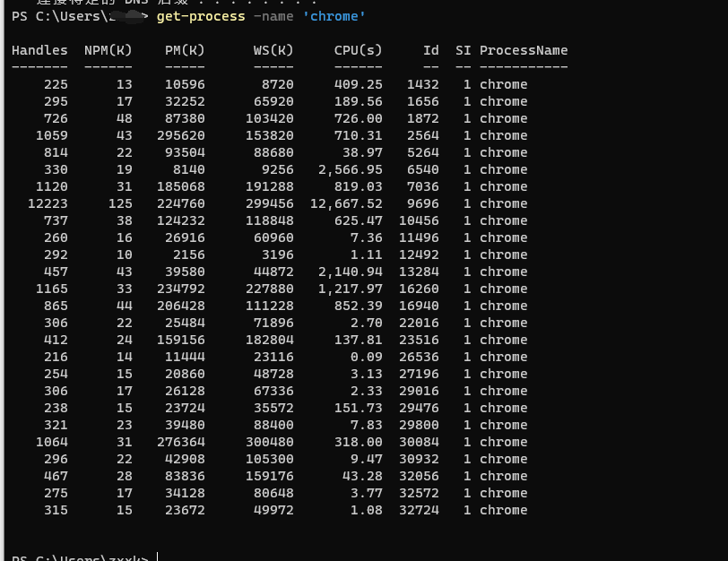Click process Id 29800

(x=419, y=425)
